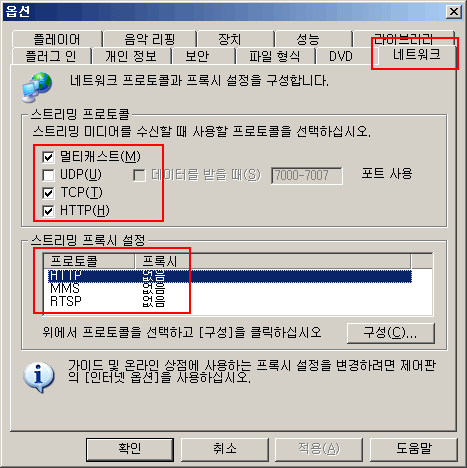Click the network globe computer icon
Viewport: 467px width, 468px height.
[x=37, y=87]
